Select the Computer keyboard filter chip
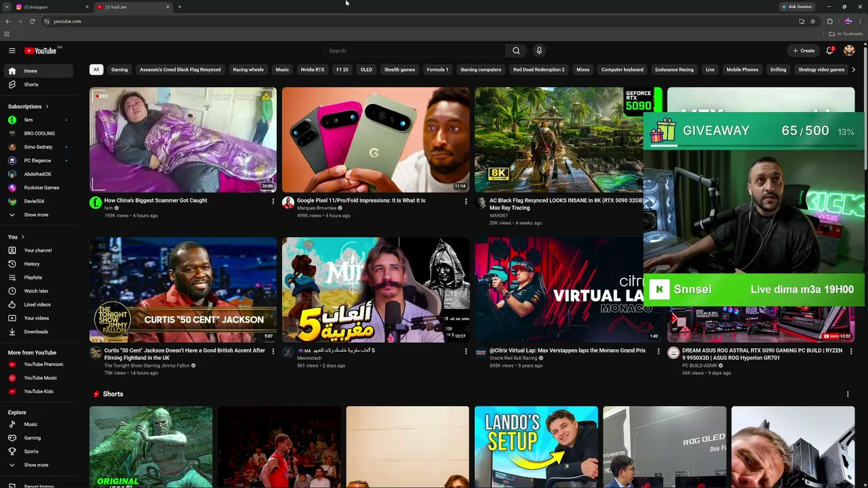 coord(622,70)
